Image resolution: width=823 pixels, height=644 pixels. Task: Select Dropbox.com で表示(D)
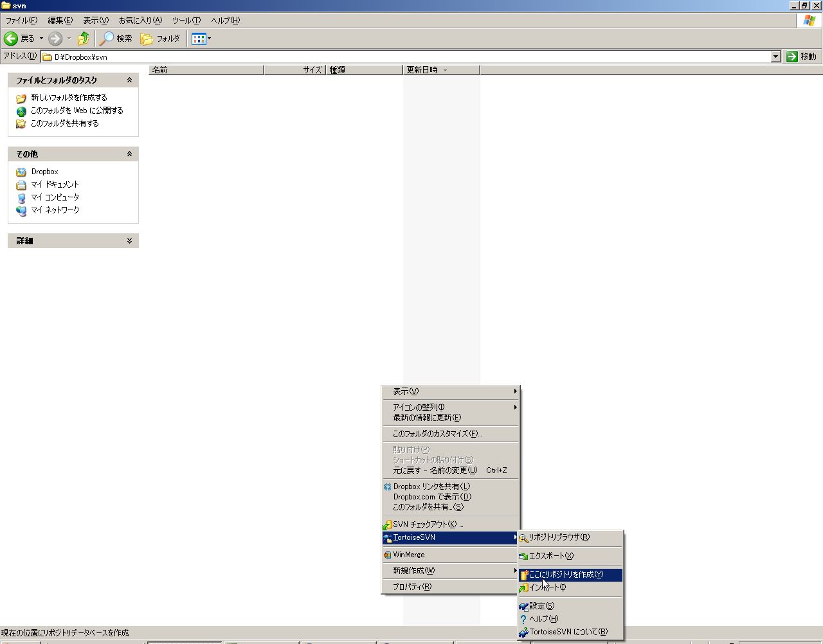click(x=451, y=497)
